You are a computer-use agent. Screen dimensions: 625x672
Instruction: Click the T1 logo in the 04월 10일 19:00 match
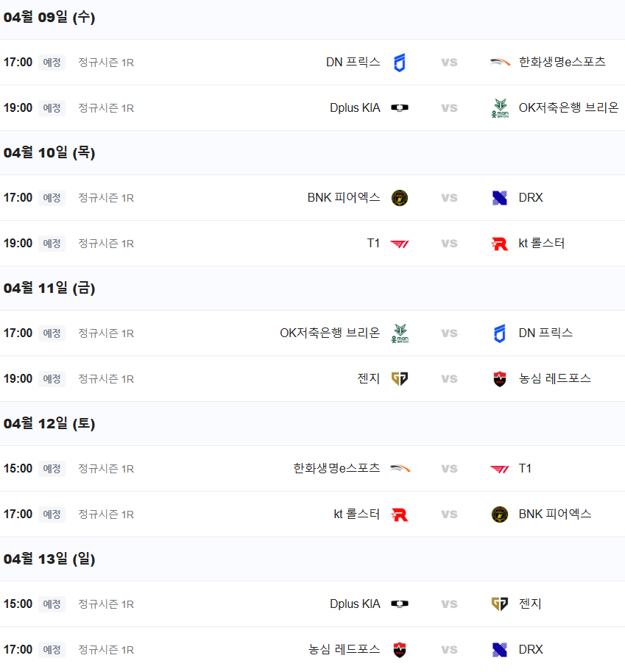point(400,244)
